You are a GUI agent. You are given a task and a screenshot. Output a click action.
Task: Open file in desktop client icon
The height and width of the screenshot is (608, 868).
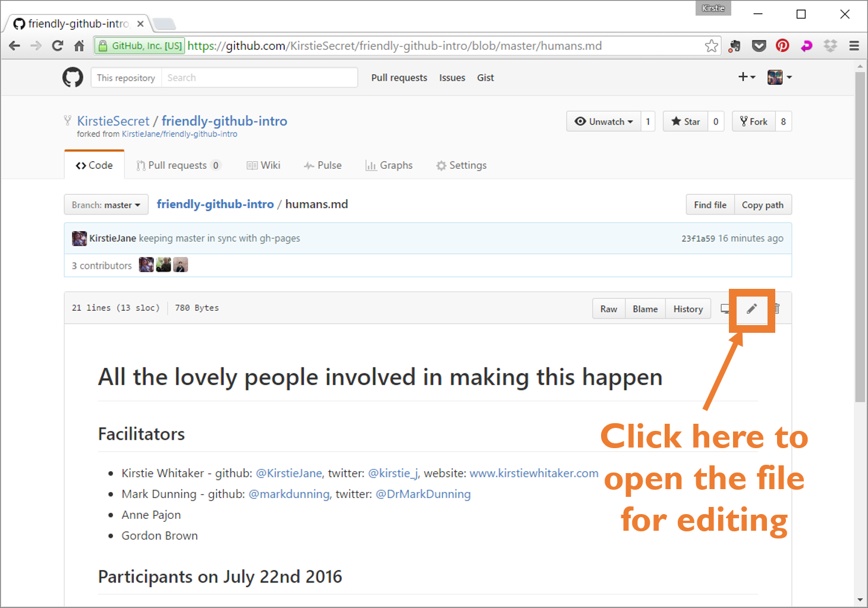click(x=725, y=309)
